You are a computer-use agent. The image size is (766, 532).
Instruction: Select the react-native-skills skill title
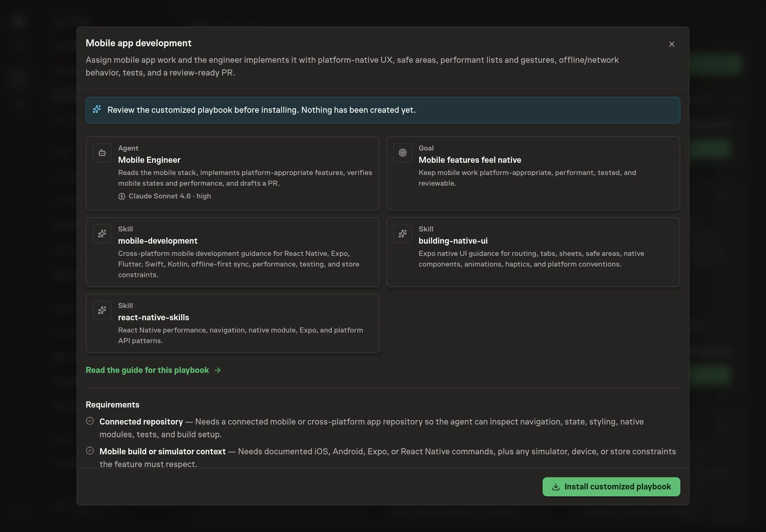(153, 317)
